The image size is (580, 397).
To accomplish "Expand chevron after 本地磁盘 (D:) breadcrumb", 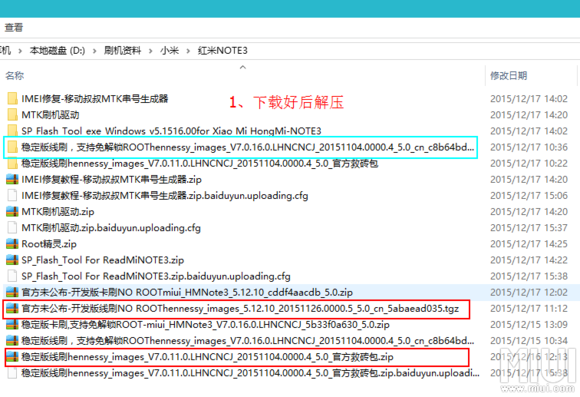I will click(94, 51).
